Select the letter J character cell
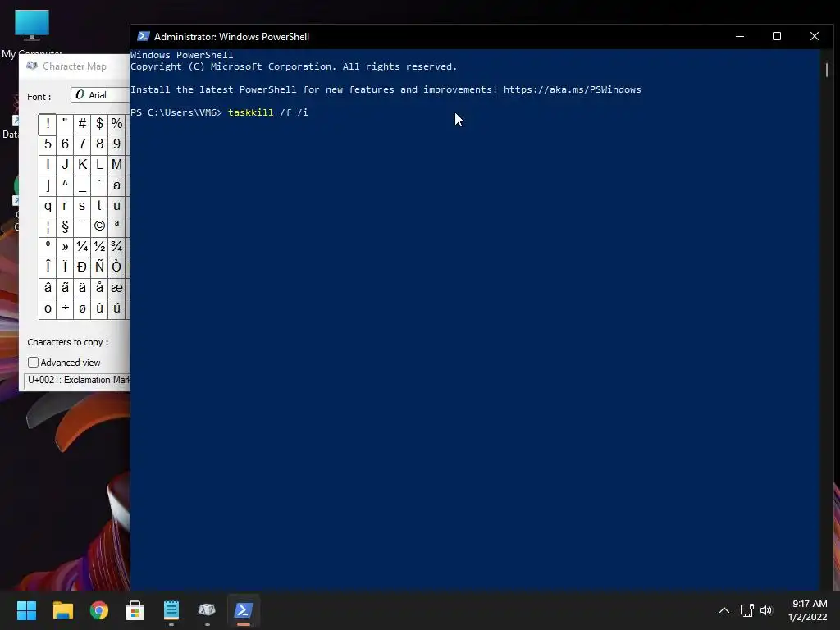The height and width of the screenshot is (630, 840). pyautogui.click(x=65, y=164)
